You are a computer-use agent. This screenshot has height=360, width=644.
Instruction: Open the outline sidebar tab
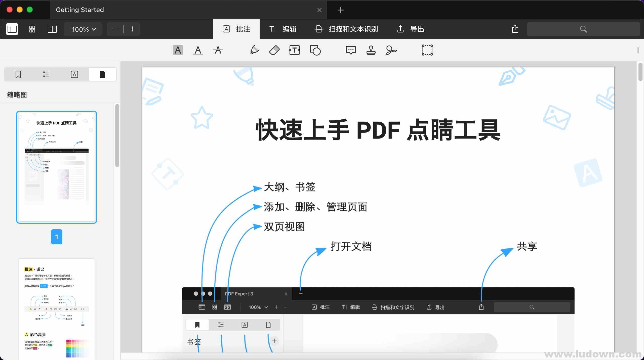(46, 74)
